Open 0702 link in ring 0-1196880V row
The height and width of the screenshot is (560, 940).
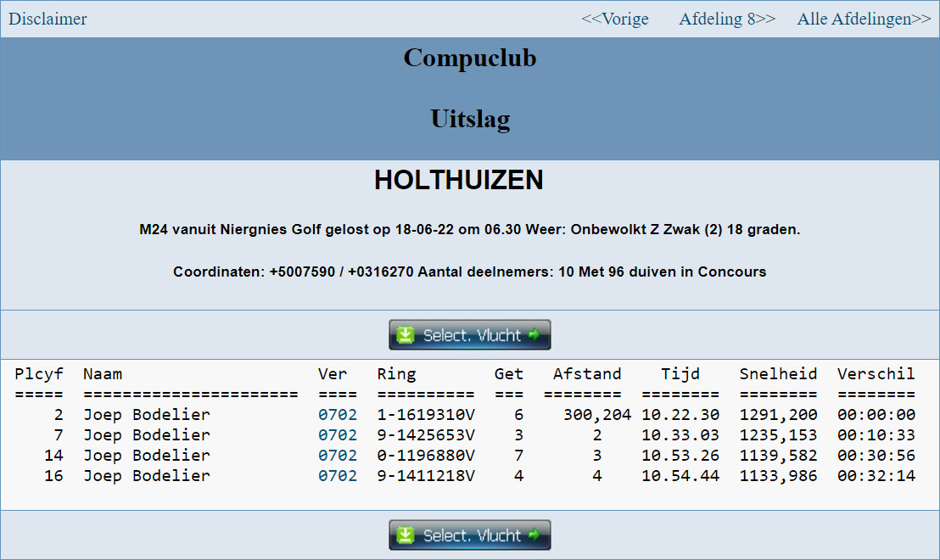[x=338, y=455]
